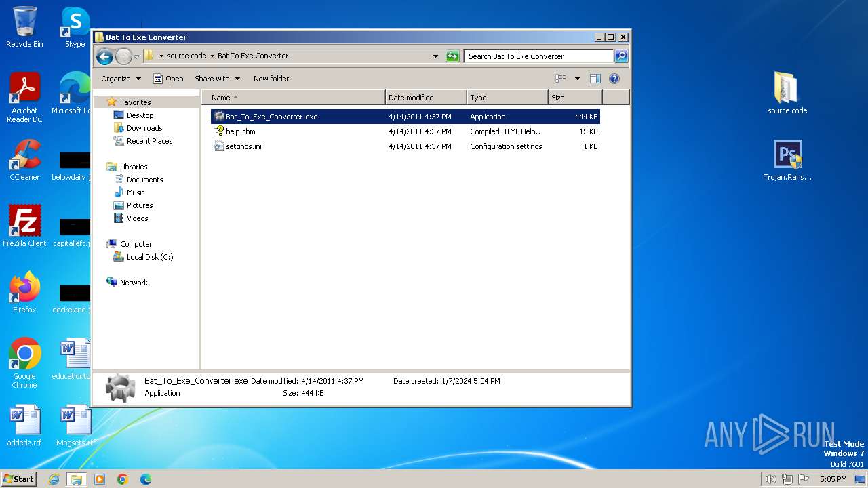The width and height of the screenshot is (868, 488).
Task: Click the taskbar clock 5:05 PM
Action: tap(833, 479)
